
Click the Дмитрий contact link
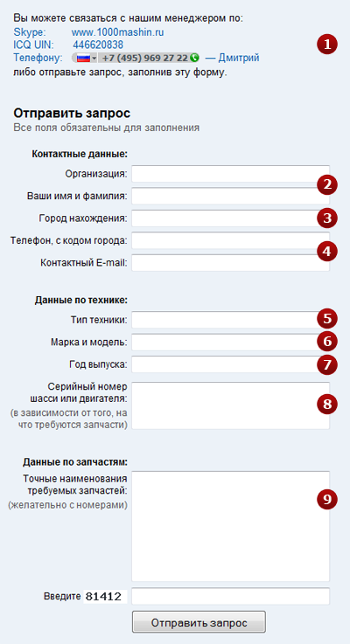click(239, 58)
